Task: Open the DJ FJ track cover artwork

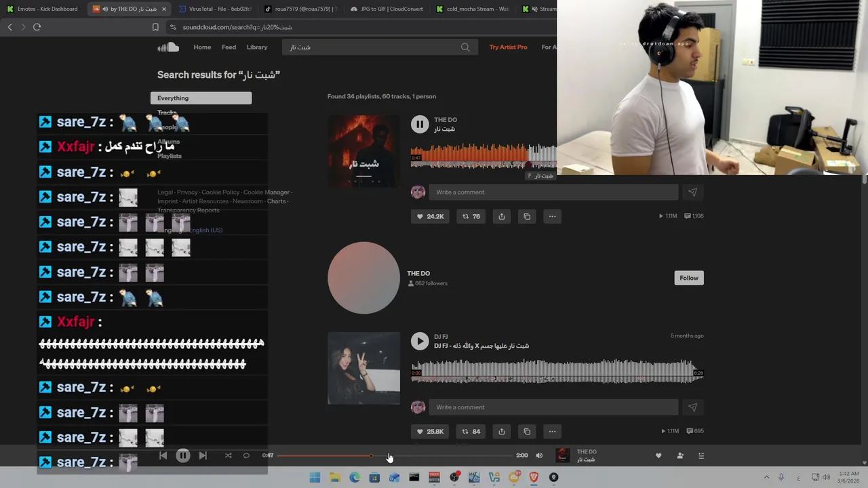Action: pyautogui.click(x=363, y=368)
